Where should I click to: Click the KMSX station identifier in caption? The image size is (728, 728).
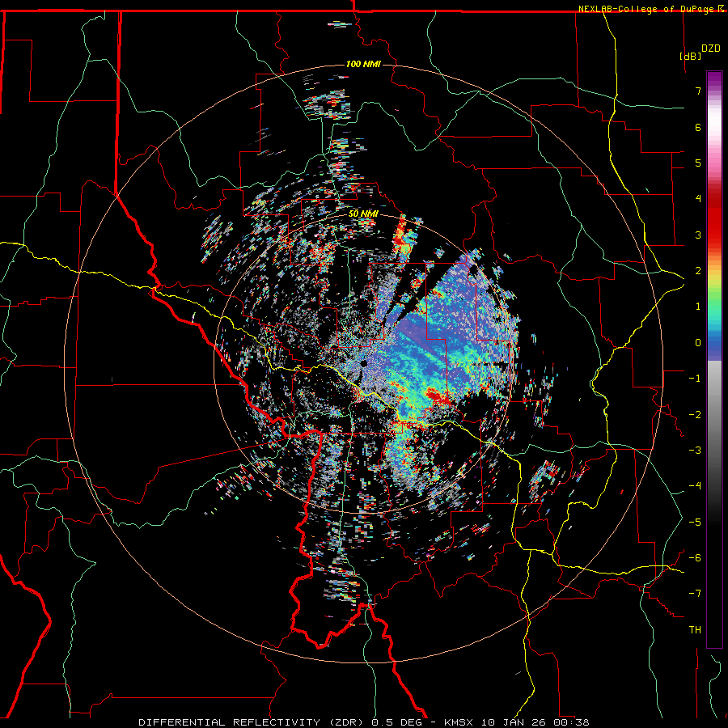(x=459, y=722)
